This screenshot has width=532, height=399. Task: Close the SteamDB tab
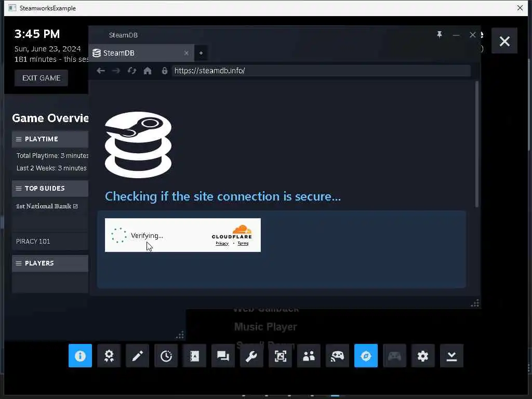pyautogui.click(x=187, y=53)
